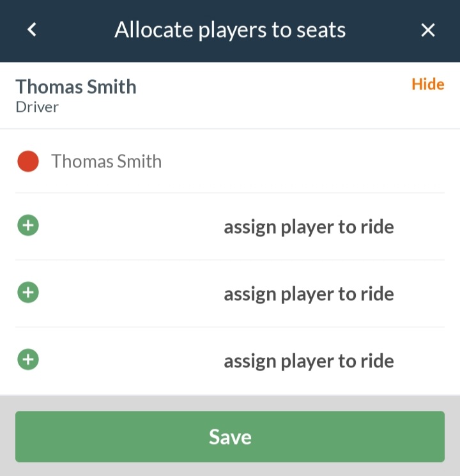This screenshot has height=476, width=460.
Task: Tap the first green plus icon
Action: [28, 226]
